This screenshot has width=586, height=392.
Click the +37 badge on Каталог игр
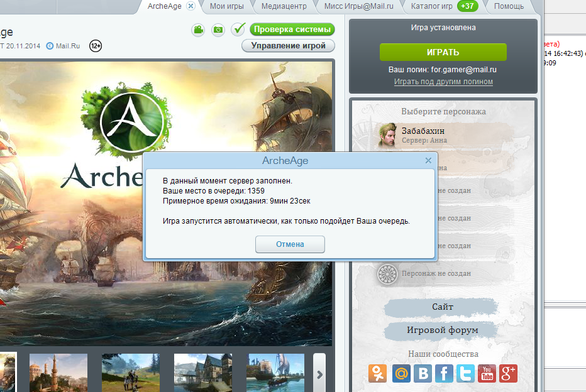(467, 6)
